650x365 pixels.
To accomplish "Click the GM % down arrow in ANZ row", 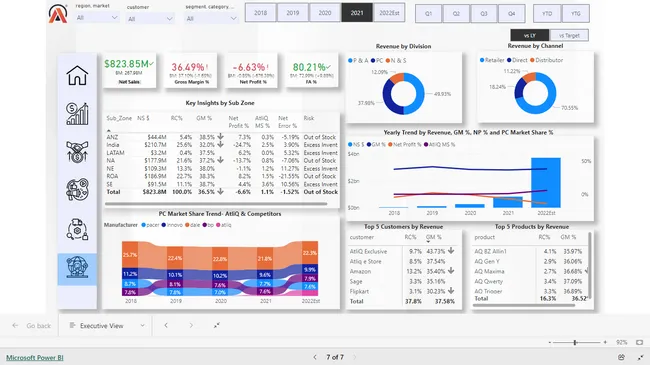I will 221,136.
